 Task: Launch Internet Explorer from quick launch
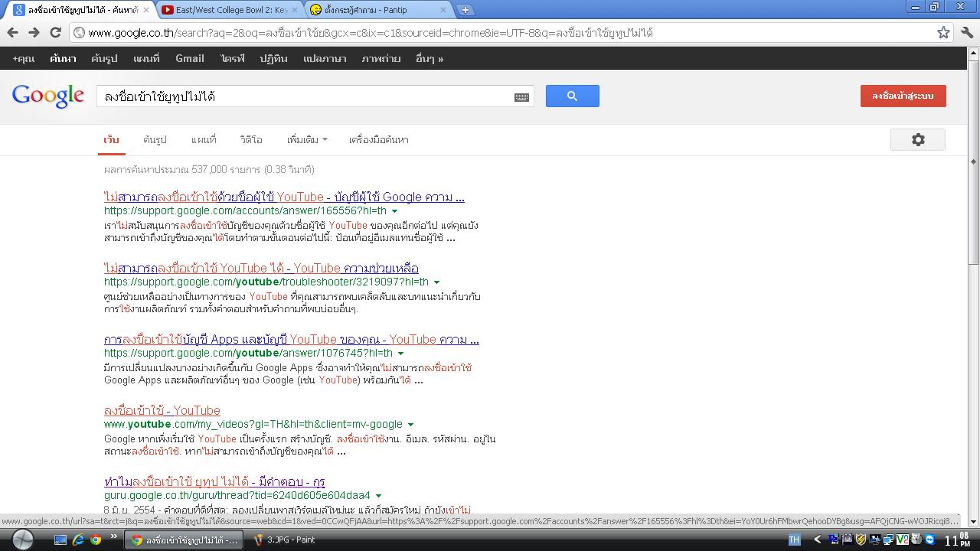(78, 540)
